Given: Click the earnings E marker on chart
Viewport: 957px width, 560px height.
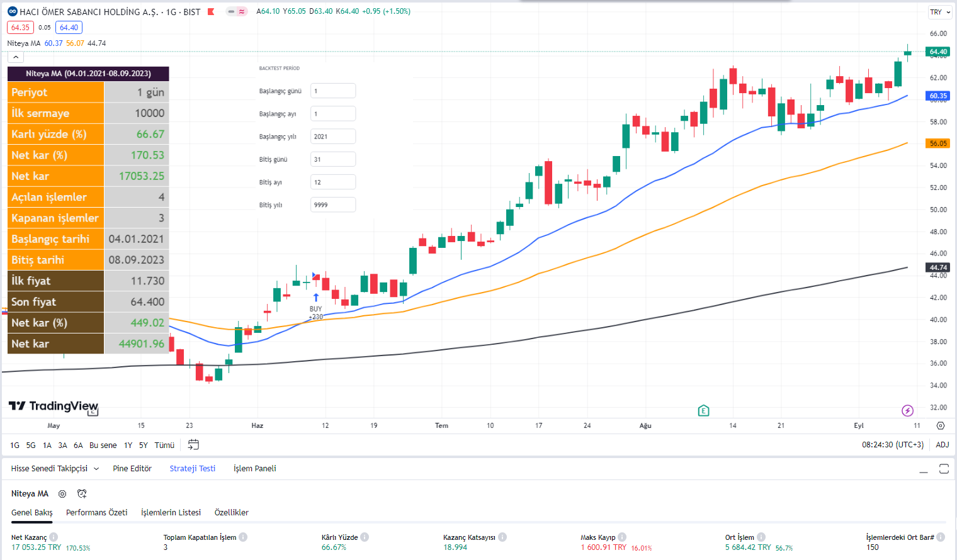Looking at the screenshot, I should (703, 411).
